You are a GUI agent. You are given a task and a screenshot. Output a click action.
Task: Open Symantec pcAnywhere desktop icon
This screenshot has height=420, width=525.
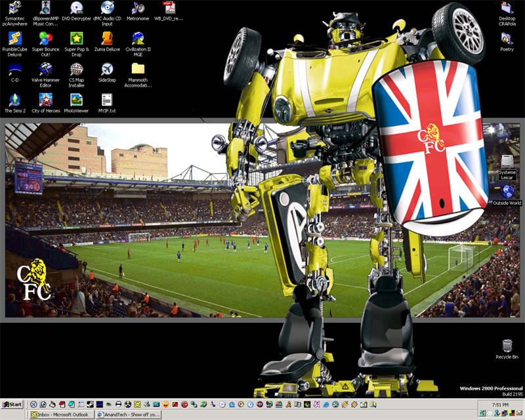point(15,9)
